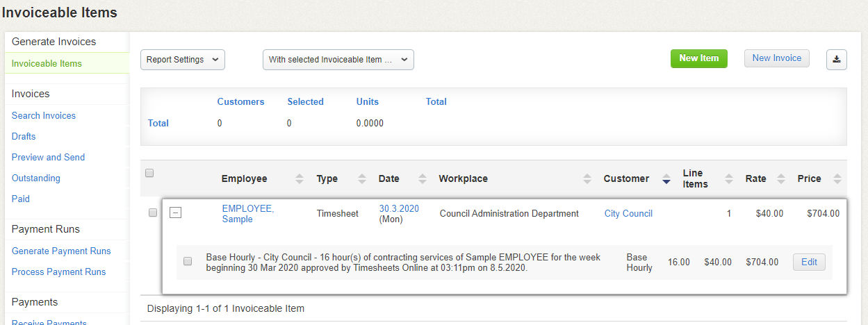Go to Generate Payment Runs
868x325 pixels.
61,251
